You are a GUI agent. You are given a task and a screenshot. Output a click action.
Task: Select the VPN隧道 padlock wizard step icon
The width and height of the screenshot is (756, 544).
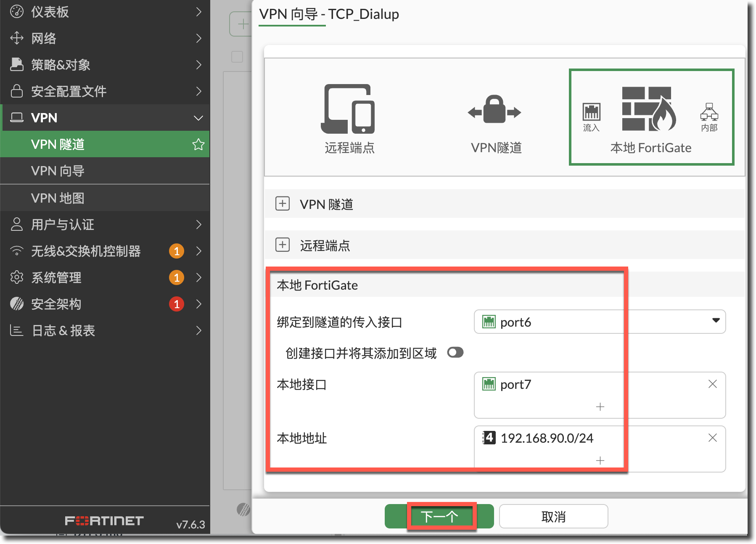(x=494, y=109)
